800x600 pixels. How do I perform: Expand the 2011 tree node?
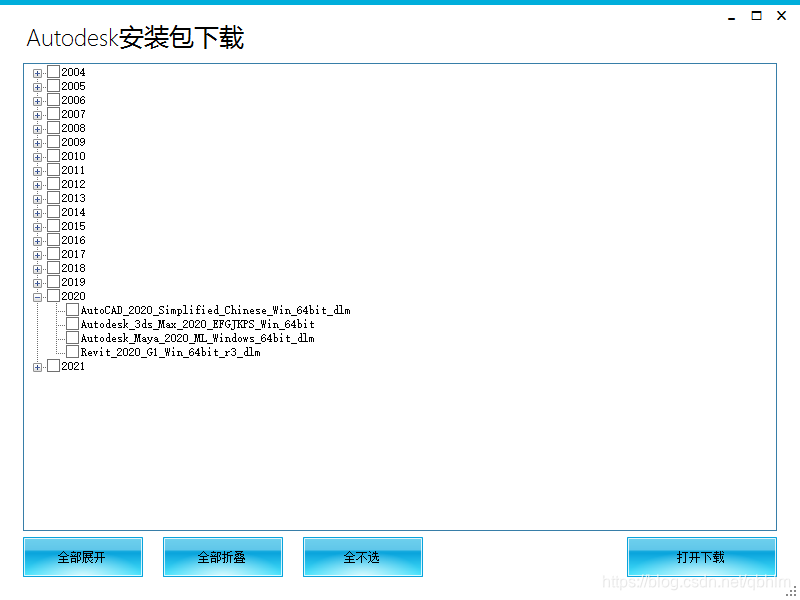(37, 171)
